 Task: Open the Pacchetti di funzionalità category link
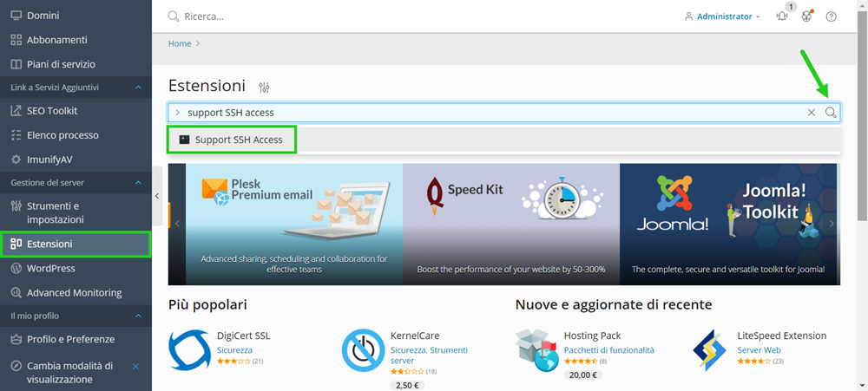609,350
